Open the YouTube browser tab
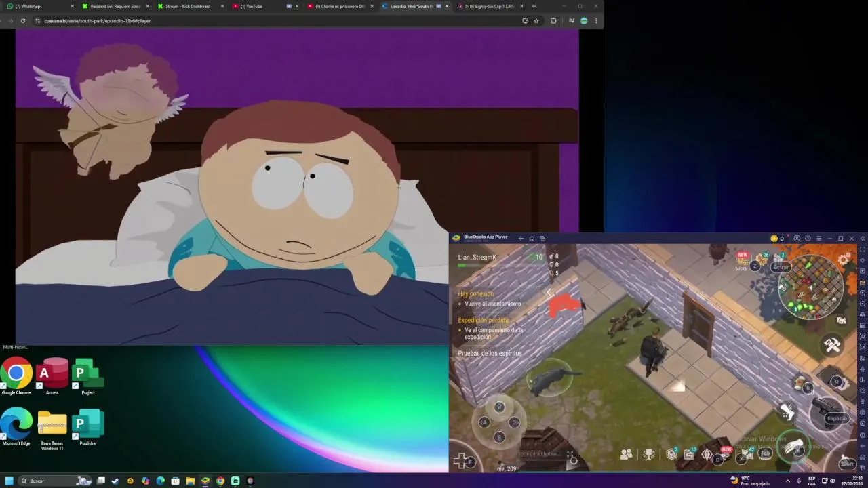Screen dimensions: 868x488 [x=263, y=6]
